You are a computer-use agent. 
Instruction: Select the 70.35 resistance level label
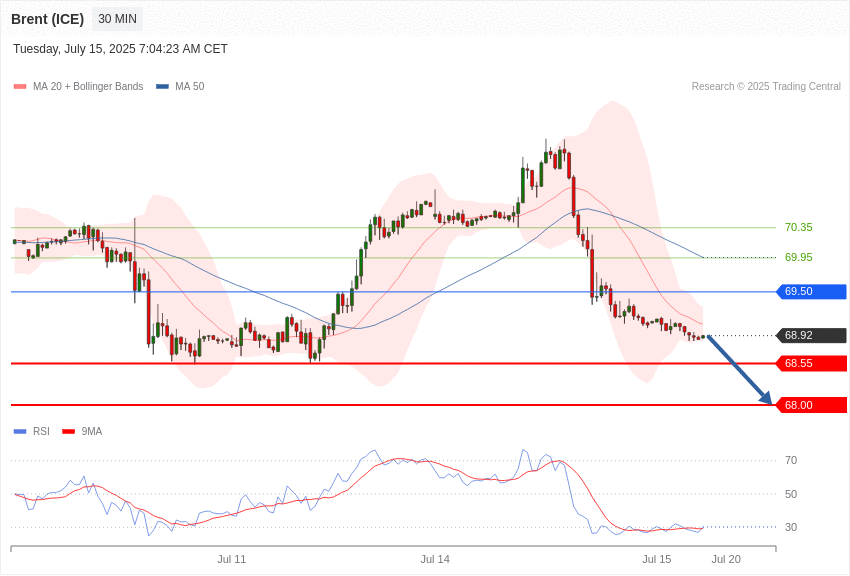(x=799, y=228)
